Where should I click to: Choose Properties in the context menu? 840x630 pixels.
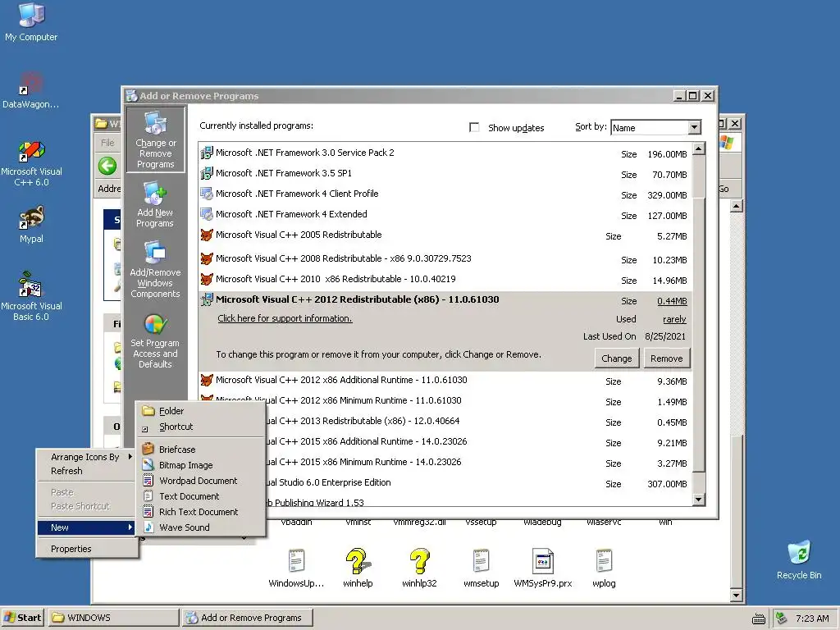85,549
